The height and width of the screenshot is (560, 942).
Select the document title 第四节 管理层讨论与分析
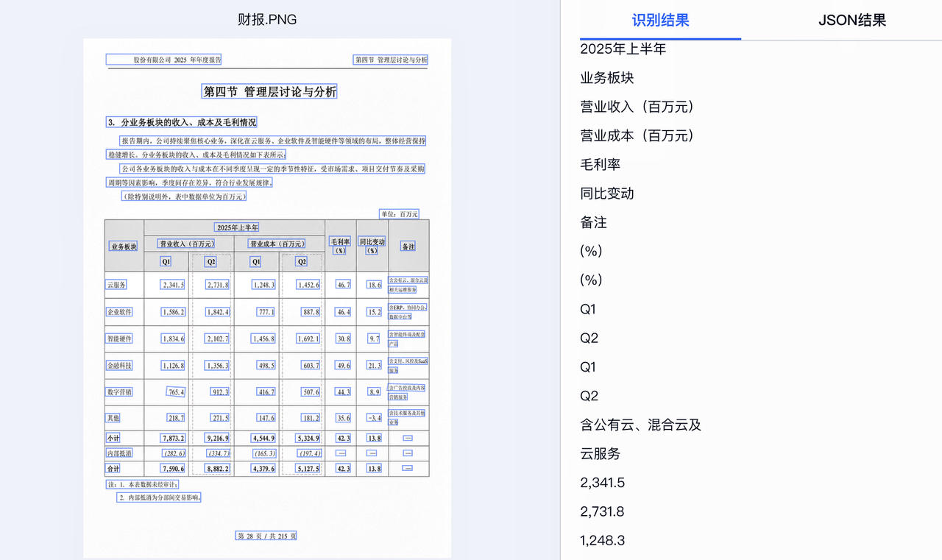[270, 92]
